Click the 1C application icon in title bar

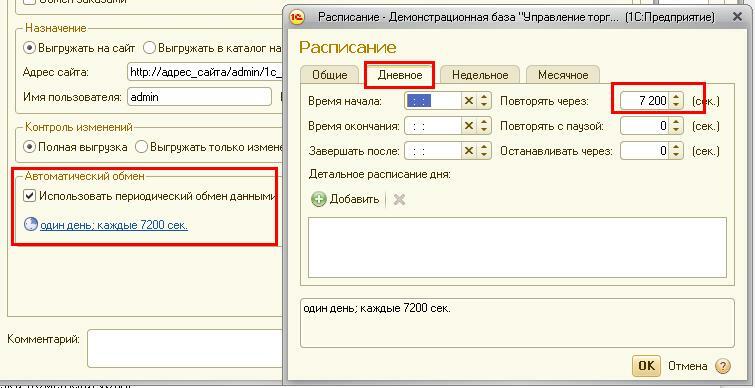pyautogui.click(x=297, y=17)
